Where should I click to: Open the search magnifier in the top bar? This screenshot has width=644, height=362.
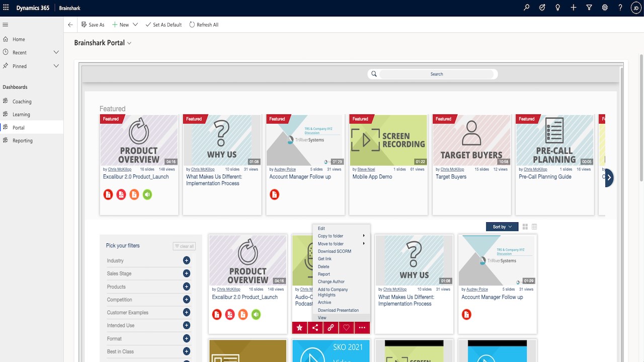[x=526, y=8]
